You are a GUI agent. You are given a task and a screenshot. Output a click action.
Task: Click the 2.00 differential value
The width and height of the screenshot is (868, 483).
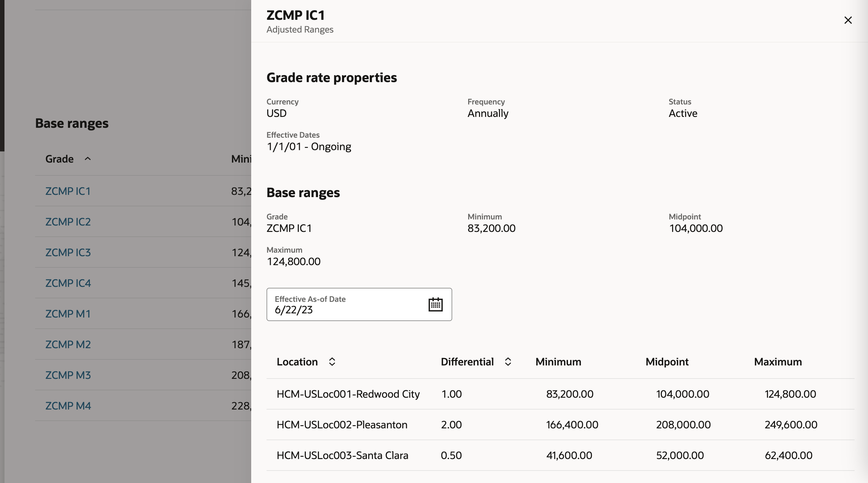coord(451,425)
